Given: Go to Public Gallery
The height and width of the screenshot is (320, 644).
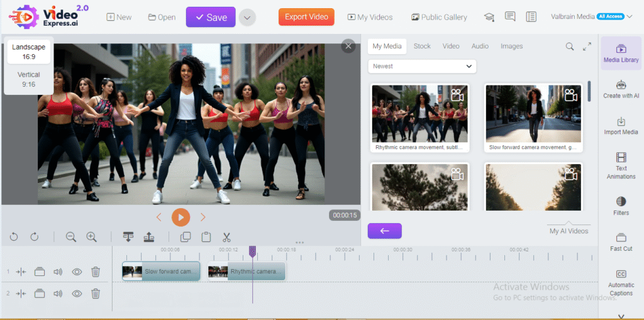Looking at the screenshot, I should pyautogui.click(x=439, y=17).
